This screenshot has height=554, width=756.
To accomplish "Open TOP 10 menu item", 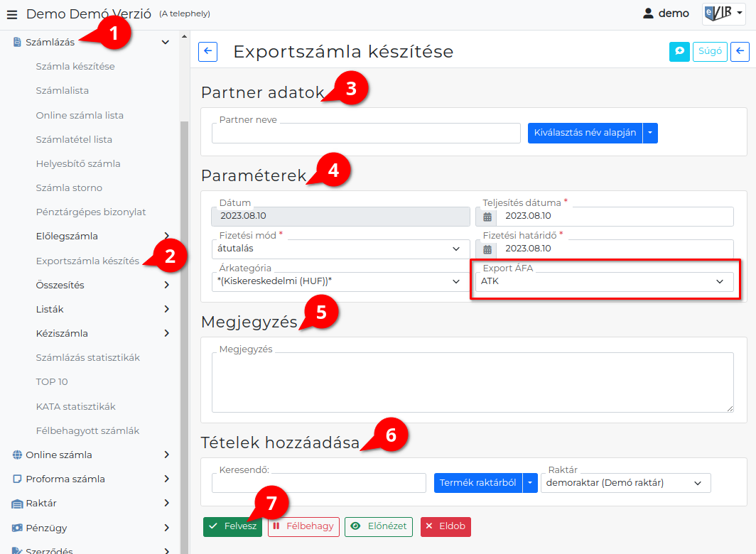I will 52,382.
